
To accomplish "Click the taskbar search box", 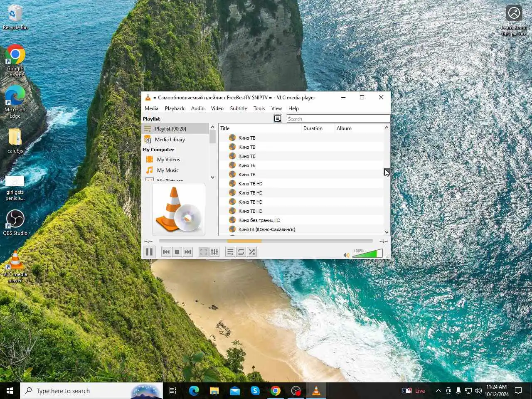I will [91, 391].
